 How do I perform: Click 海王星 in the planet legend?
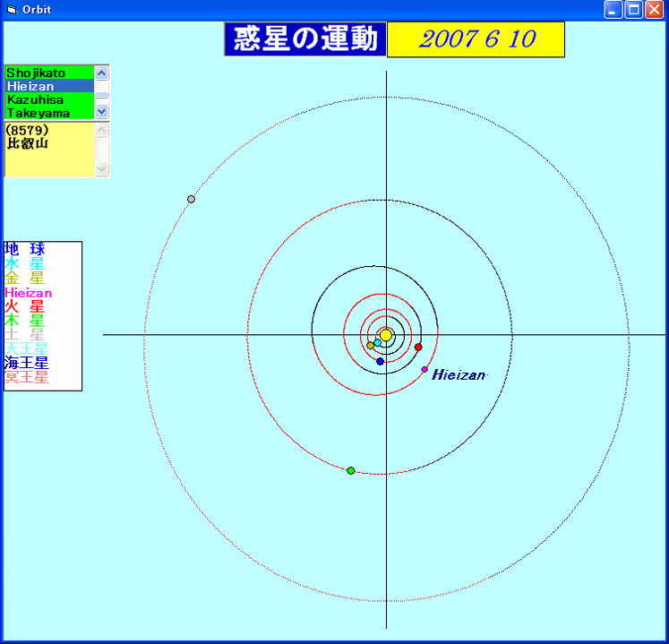[27, 363]
